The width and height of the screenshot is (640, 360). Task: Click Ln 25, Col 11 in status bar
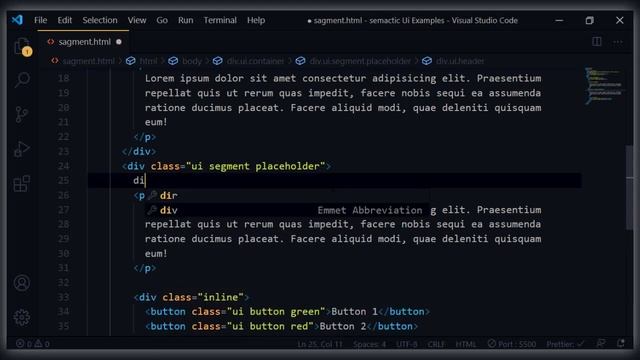320,344
